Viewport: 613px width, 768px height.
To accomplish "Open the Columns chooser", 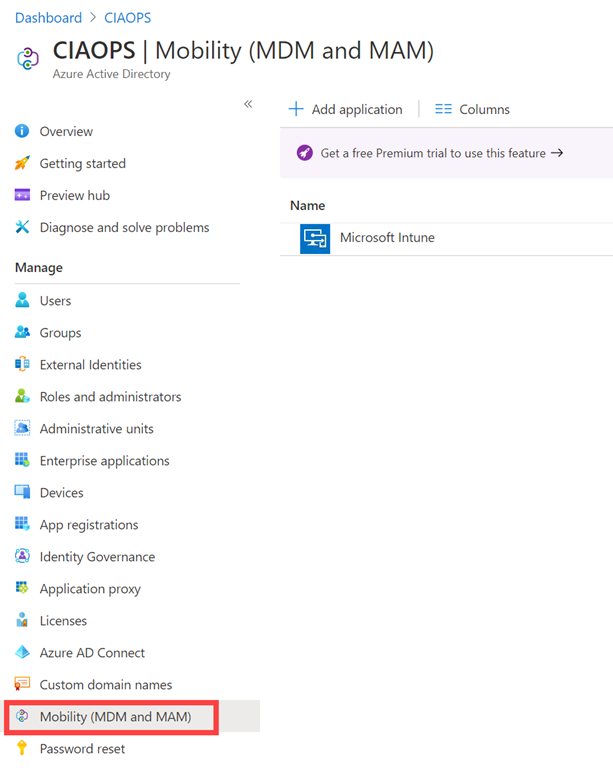I will [x=473, y=110].
